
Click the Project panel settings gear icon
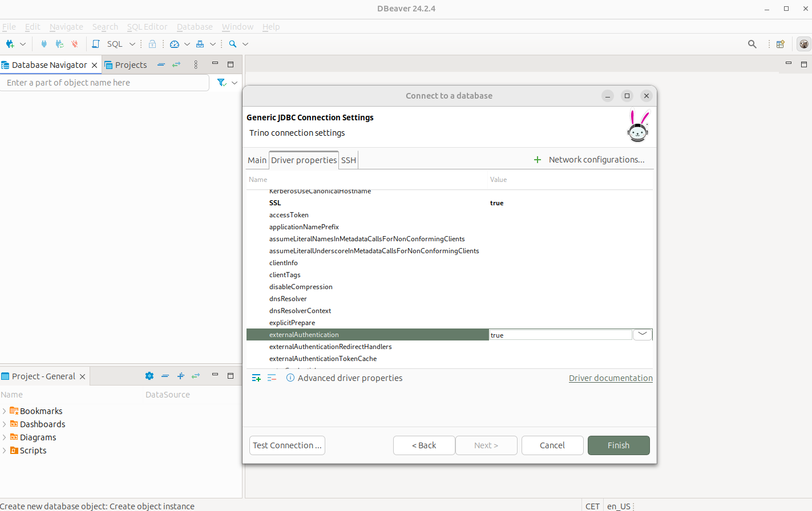pos(150,376)
